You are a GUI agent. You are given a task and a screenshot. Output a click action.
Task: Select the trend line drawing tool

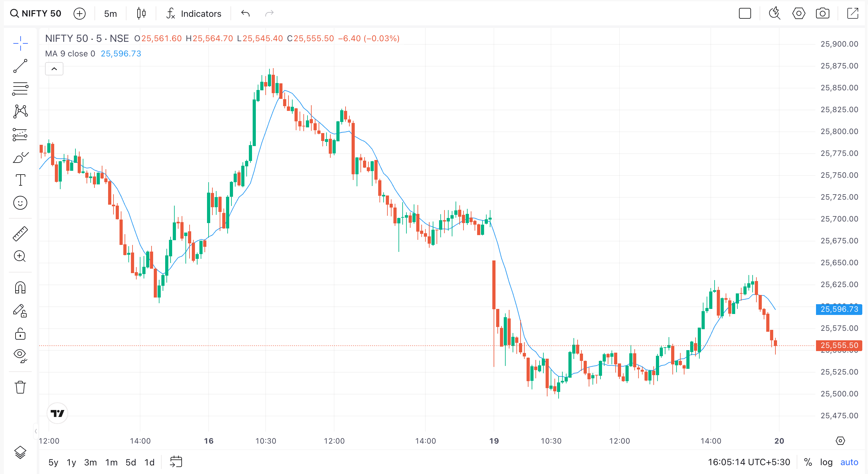[20, 66]
